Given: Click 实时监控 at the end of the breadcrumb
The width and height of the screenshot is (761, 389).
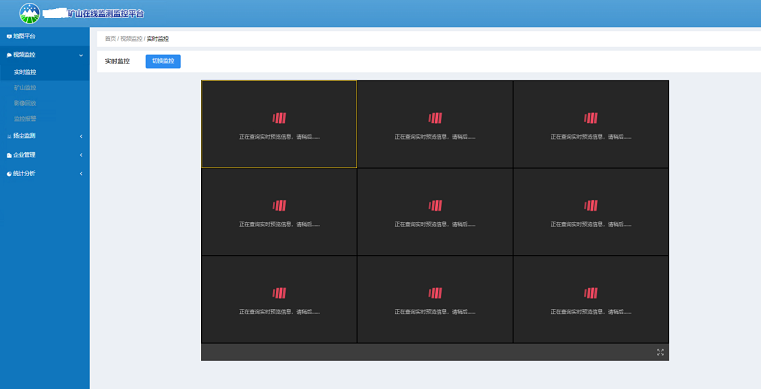Looking at the screenshot, I should 158,39.
